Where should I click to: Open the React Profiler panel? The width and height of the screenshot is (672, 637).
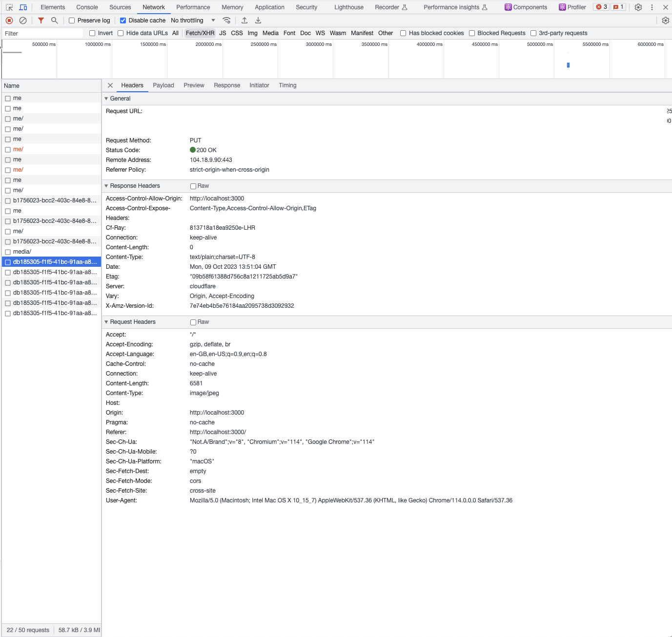572,7
